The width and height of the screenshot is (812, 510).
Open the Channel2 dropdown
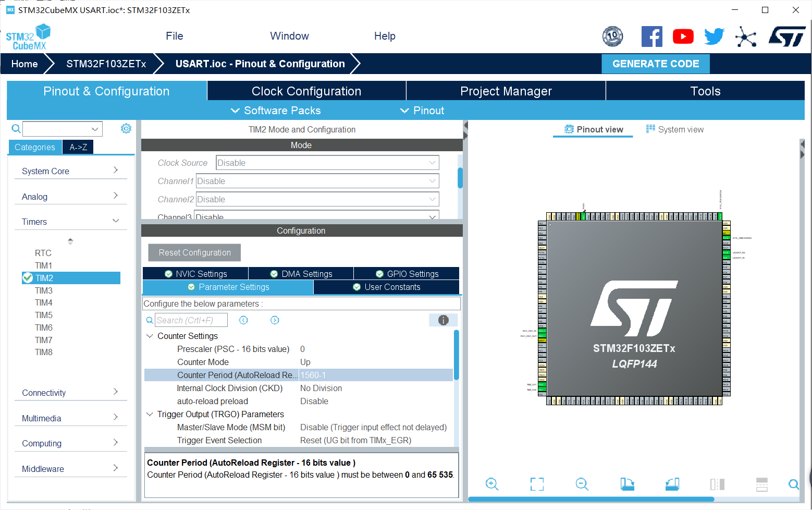tap(317, 199)
